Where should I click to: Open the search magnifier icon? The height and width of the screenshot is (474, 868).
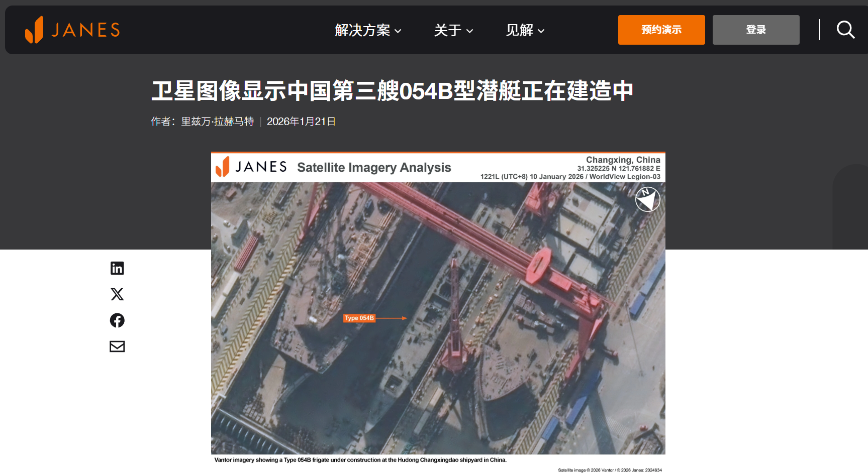[x=845, y=30]
